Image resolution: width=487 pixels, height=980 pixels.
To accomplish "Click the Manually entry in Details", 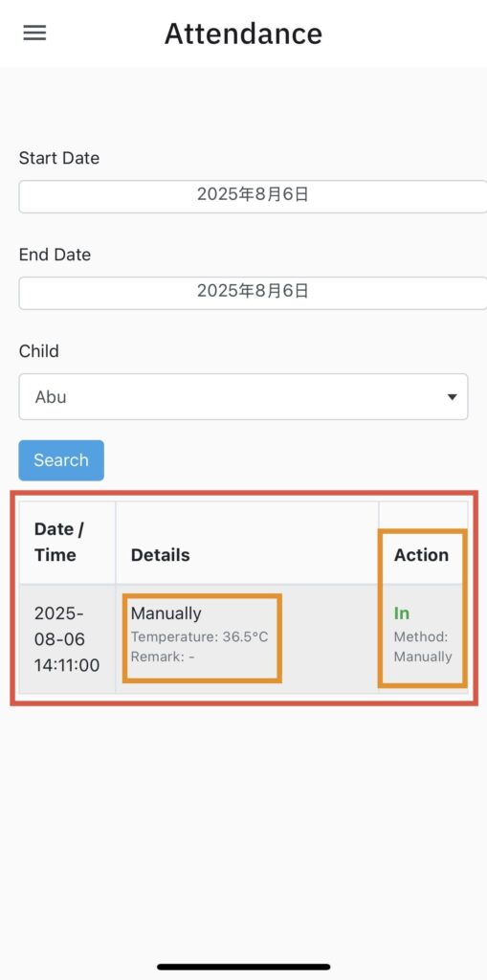I will [x=166, y=613].
